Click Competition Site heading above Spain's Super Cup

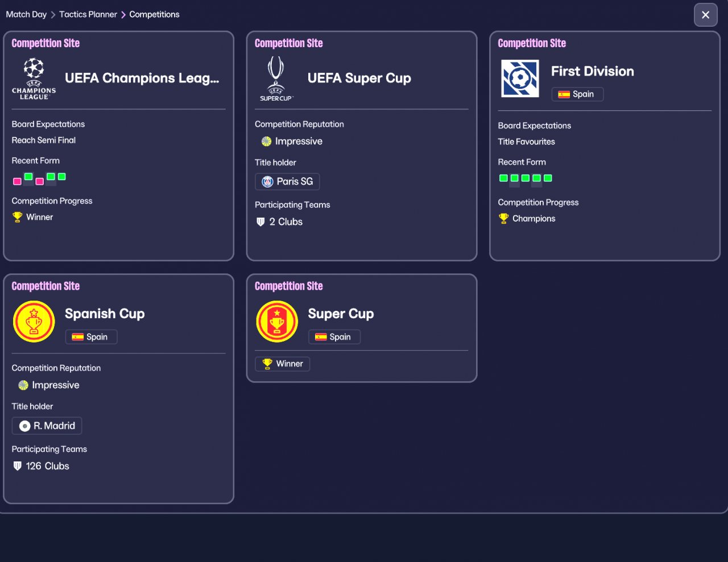point(289,286)
